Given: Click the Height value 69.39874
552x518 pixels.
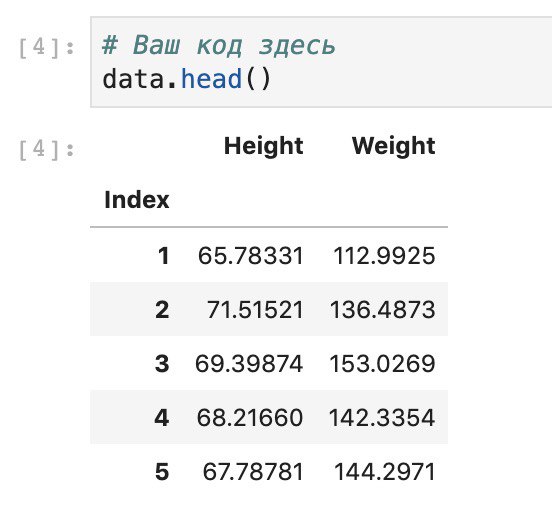Looking at the screenshot, I should pos(249,364).
